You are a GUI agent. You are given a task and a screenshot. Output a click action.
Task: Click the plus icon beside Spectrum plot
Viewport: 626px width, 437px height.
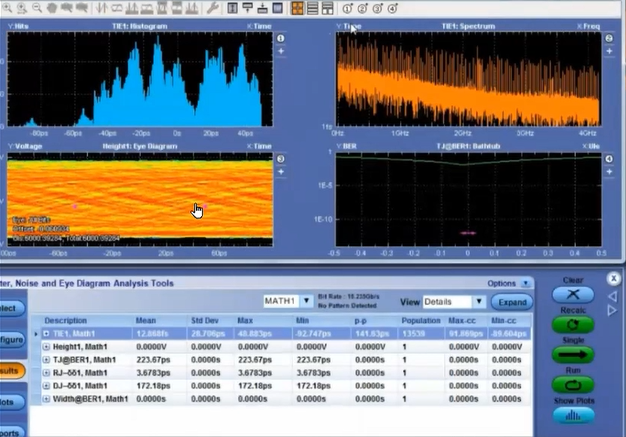(x=609, y=53)
